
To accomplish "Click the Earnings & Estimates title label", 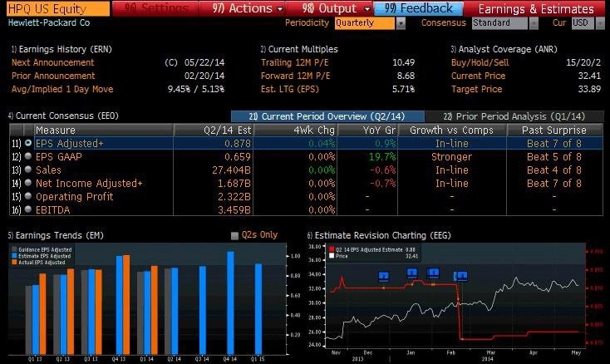I will 536,8.
